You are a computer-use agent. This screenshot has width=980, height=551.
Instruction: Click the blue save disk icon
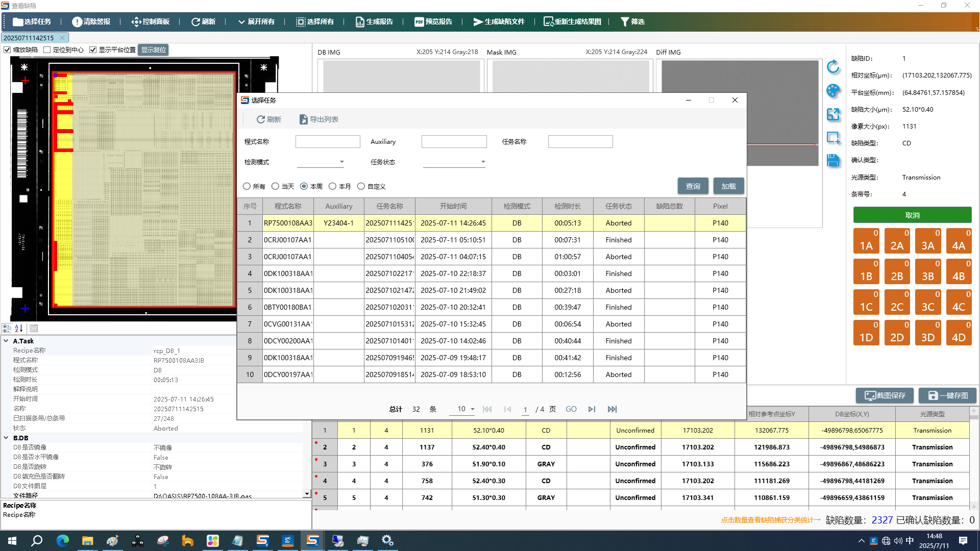tap(833, 160)
